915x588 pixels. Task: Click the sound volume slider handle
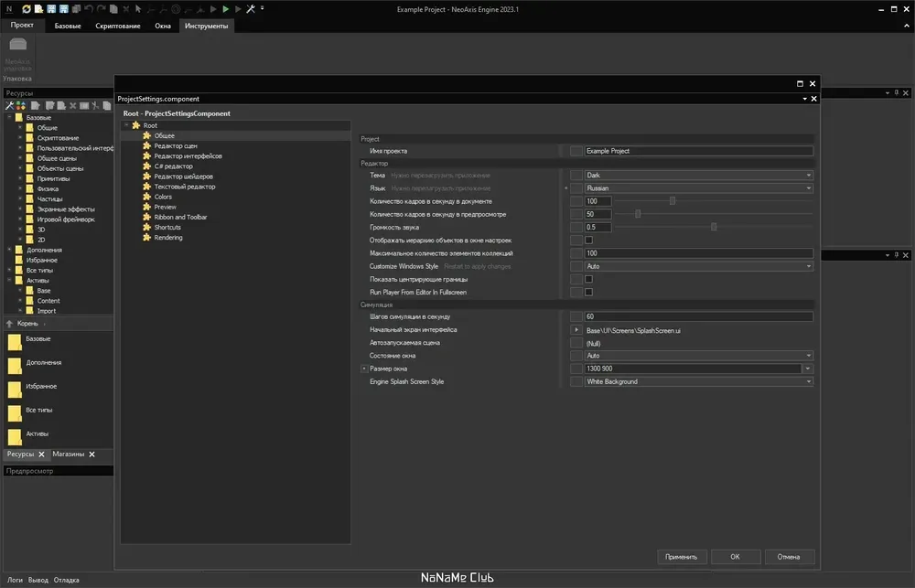point(714,227)
